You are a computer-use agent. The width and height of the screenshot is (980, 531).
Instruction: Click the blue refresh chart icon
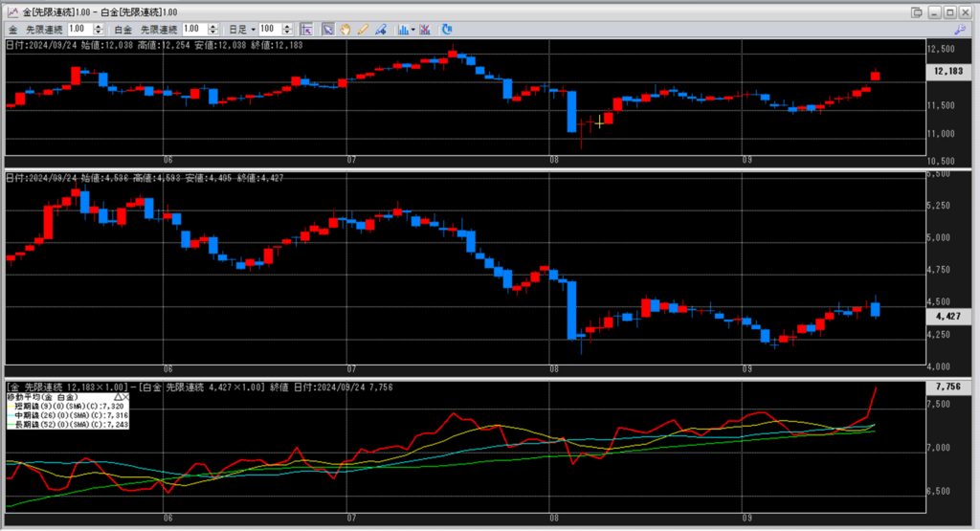(x=448, y=30)
